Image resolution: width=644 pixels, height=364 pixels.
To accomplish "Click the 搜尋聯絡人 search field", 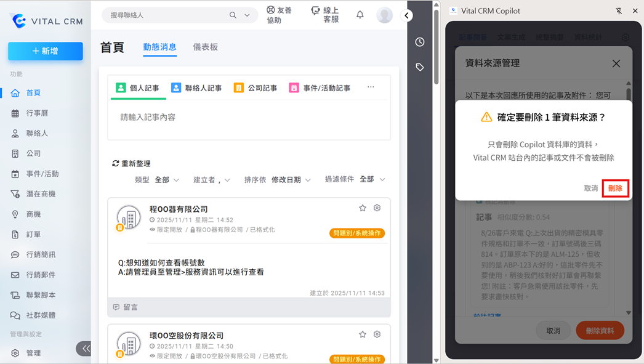I will click(166, 15).
